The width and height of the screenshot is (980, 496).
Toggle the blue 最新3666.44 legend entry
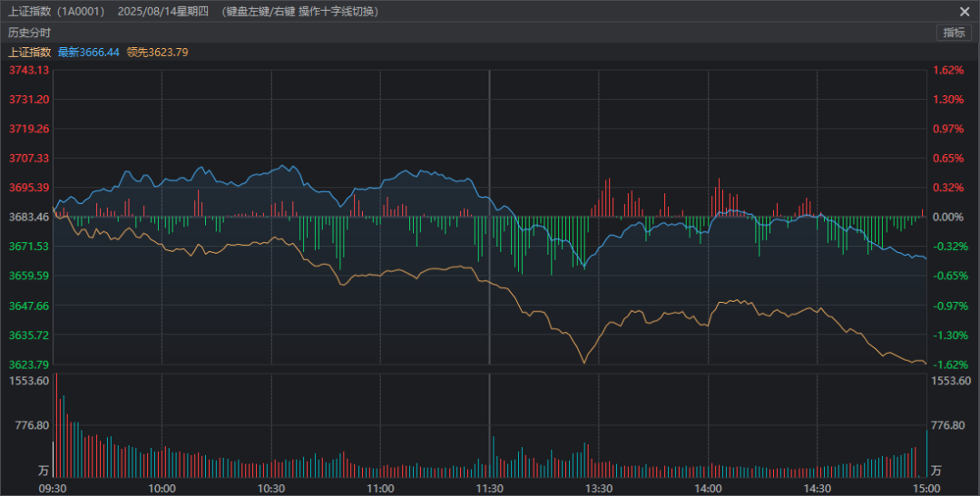89,53
